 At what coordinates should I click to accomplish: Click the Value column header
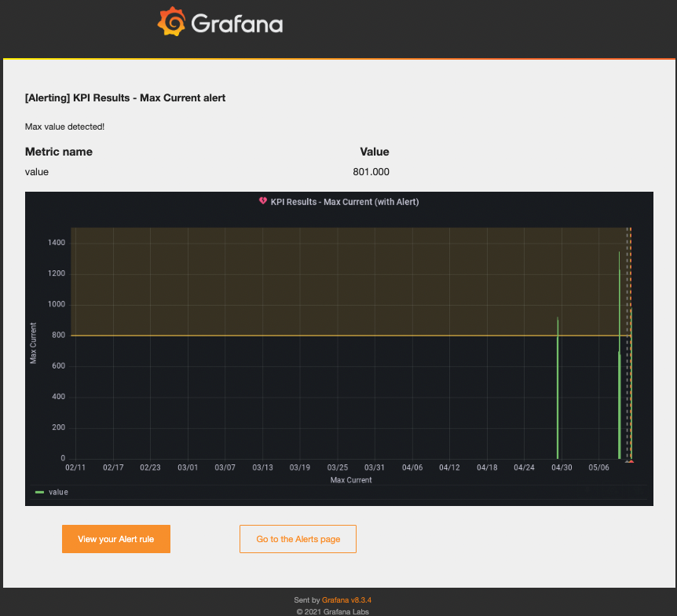pyautogui.click(x=375, y=152)
